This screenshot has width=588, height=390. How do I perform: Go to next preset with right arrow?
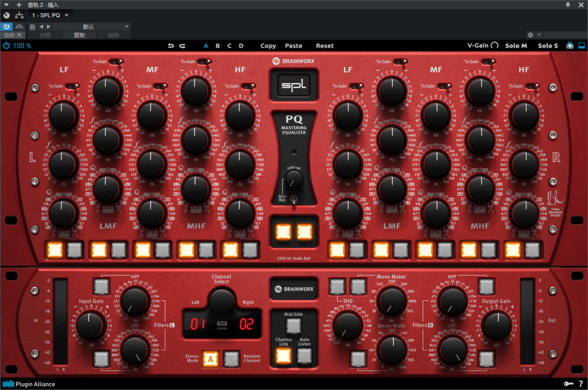[48, 26]
